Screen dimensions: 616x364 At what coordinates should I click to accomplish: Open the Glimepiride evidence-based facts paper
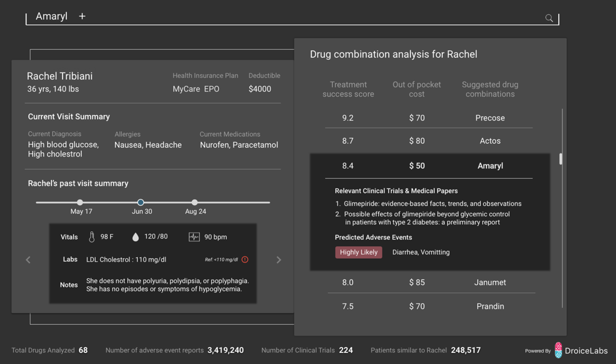tap(433, 204)
